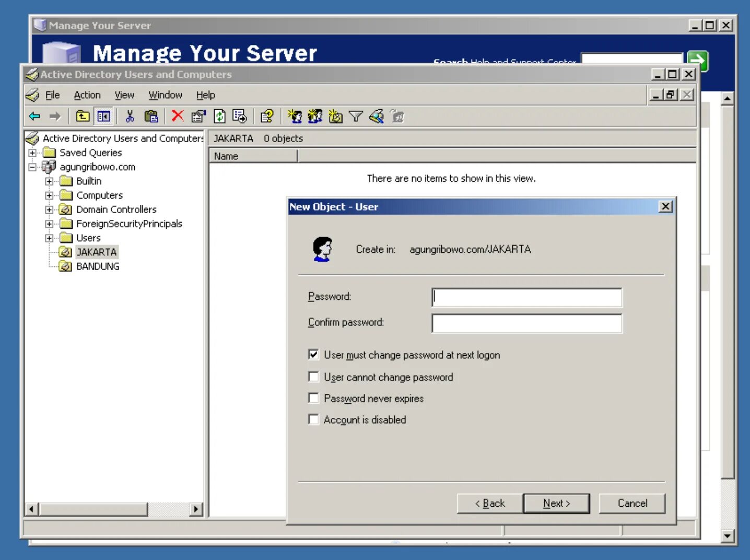Click the Forward arrow toolbar icon

(x=55, y=116)
